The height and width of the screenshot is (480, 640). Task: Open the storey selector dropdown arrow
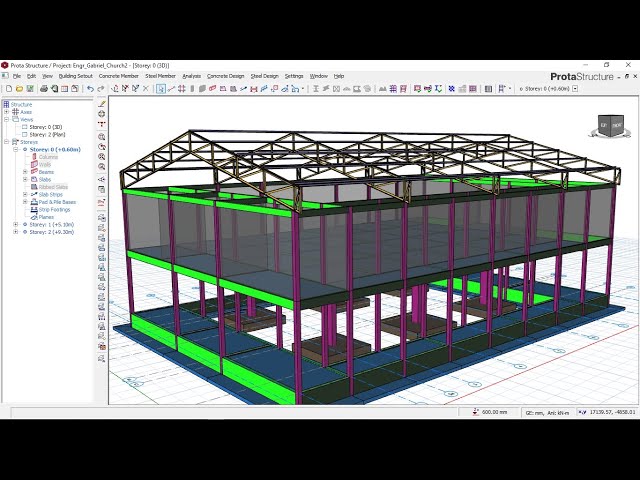(x=575, y=89)
